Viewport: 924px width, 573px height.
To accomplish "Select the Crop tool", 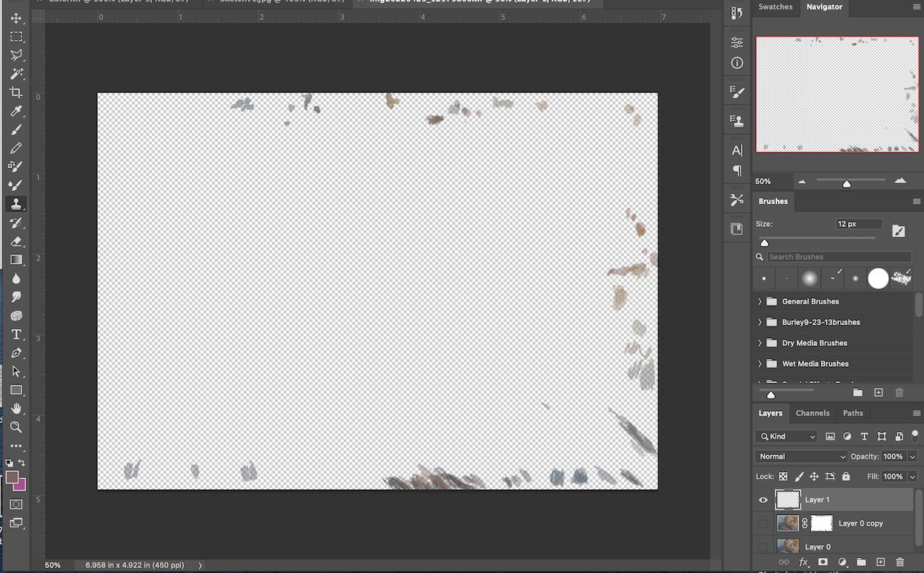I will pos(16,92).
